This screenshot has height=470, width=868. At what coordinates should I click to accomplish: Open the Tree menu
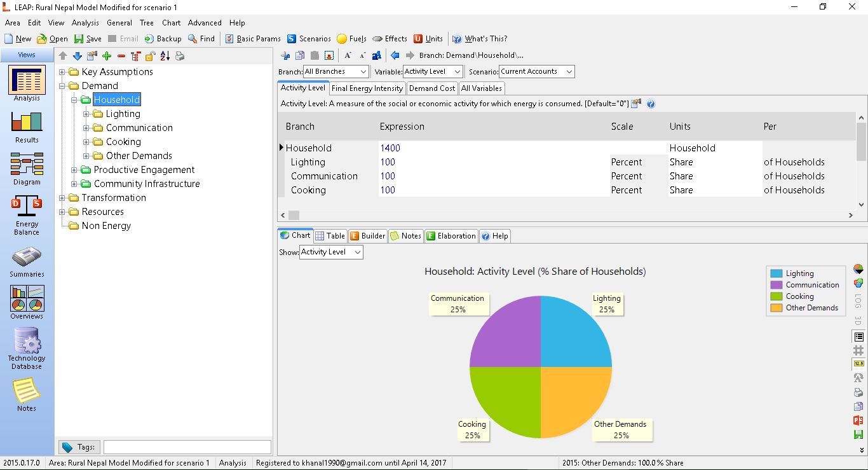click(x=147, y=22)
